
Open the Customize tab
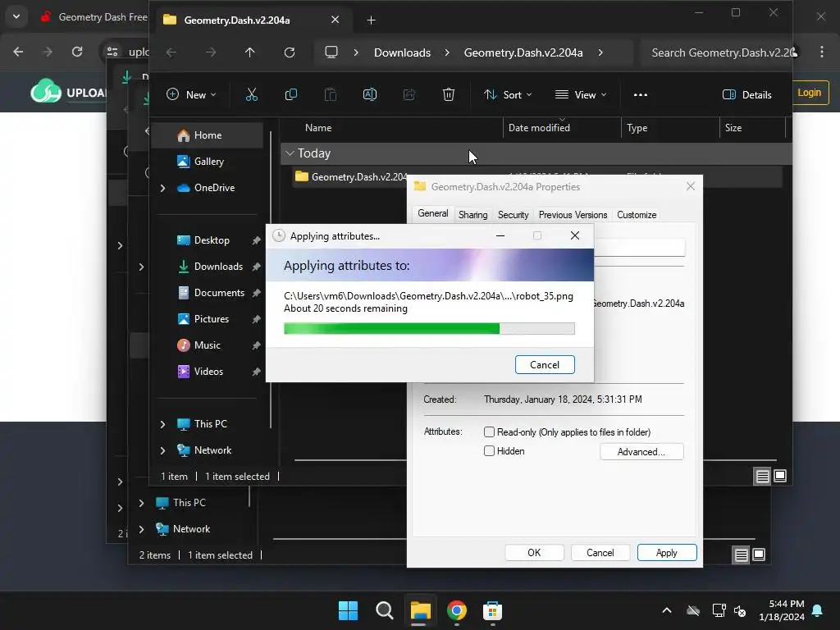637,215
